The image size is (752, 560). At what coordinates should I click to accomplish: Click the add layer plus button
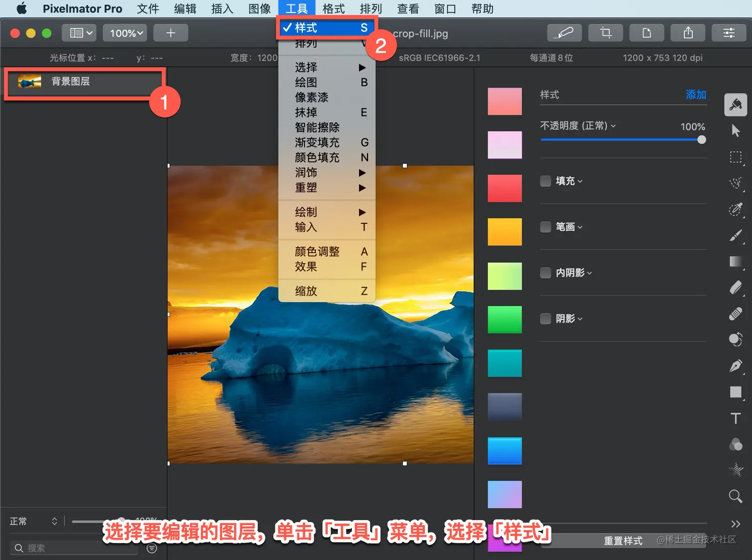[171, 33]
